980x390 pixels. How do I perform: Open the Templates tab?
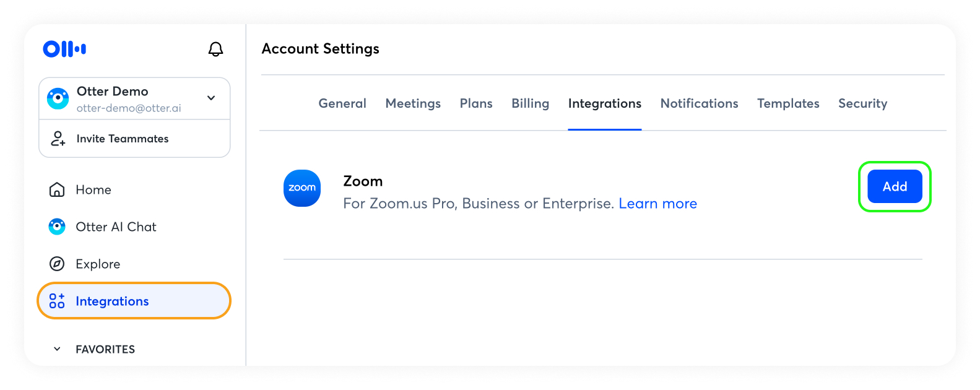point(788,103)
